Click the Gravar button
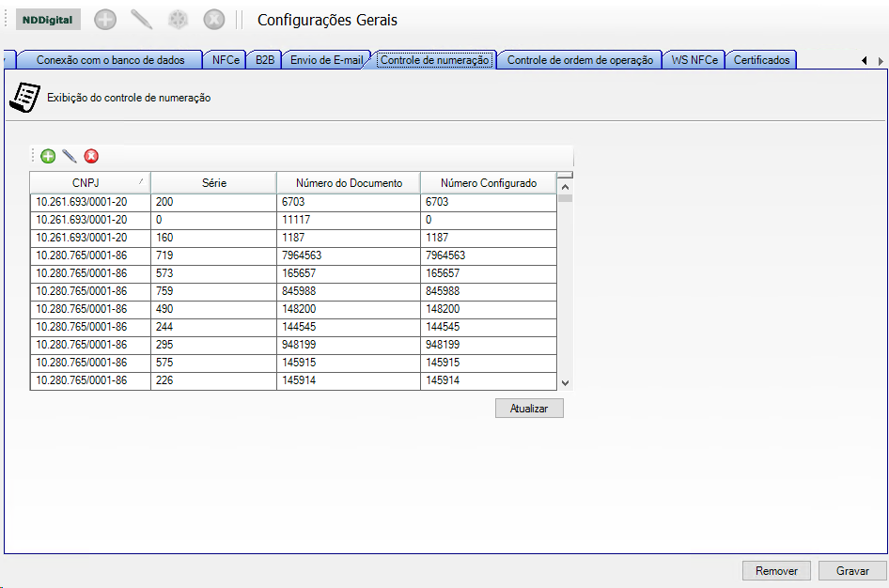 click(851, 571)
